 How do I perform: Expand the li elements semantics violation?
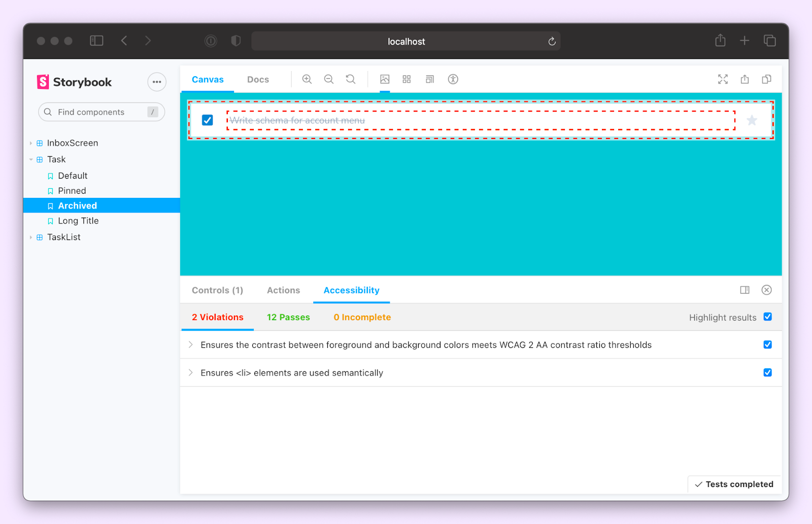coord(191,372)
